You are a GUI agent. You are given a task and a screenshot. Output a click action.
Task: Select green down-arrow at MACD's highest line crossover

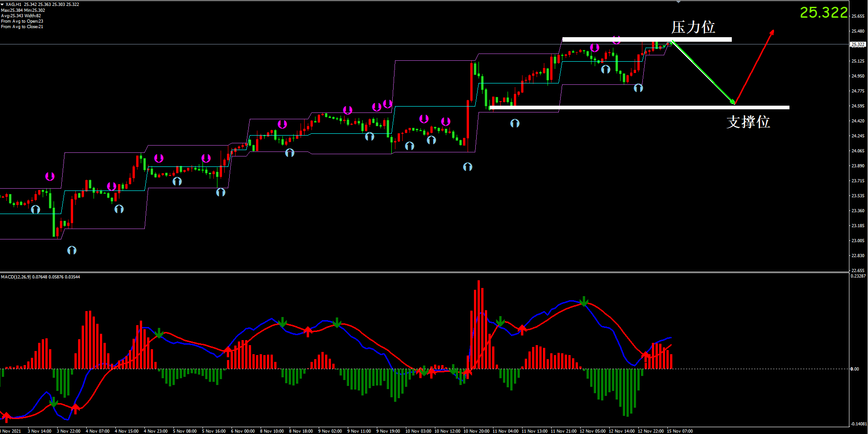tap(584, 301)
